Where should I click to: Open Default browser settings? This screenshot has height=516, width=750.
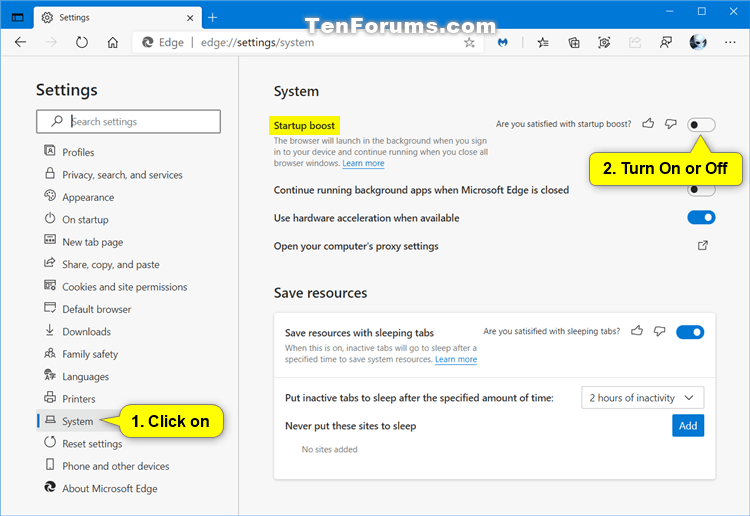[x=96, y=309]
